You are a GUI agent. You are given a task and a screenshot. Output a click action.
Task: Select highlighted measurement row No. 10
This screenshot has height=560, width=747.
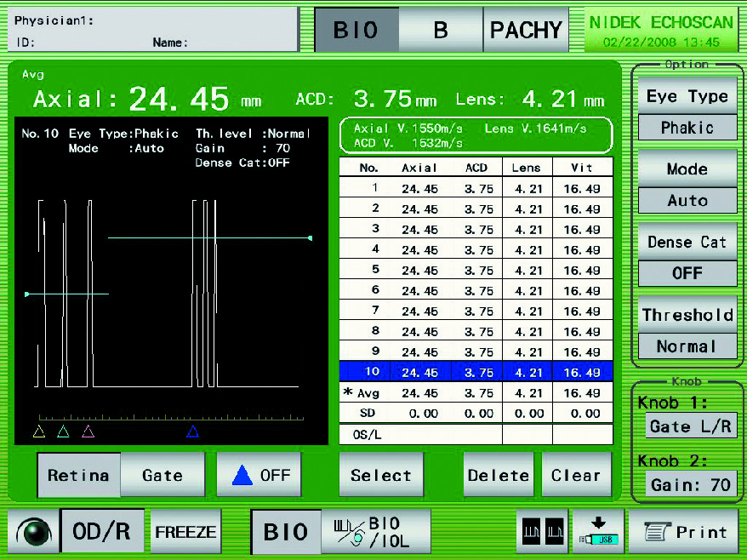click(x=476, y=372)
